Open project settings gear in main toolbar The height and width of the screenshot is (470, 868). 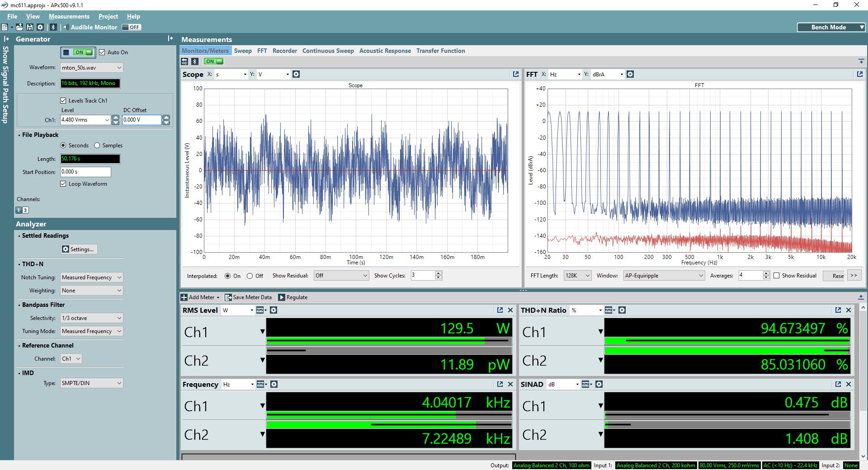[x=40, y=27]
